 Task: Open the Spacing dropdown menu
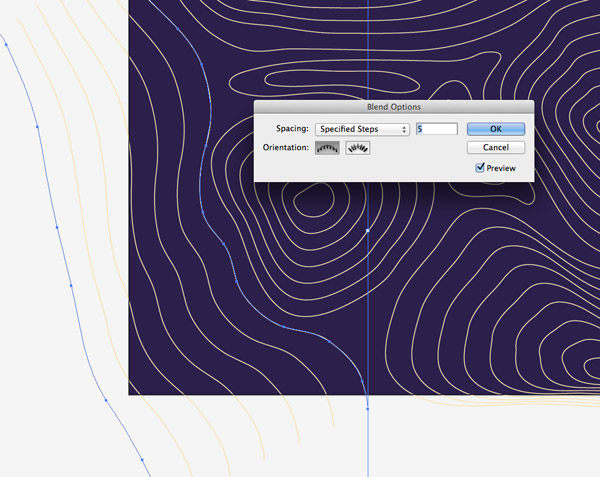362,129
